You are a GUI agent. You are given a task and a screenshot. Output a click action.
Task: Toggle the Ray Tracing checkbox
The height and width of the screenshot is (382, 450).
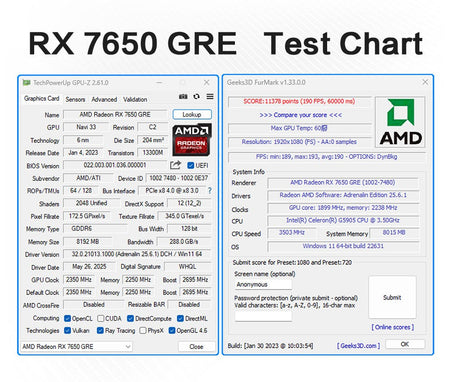click(100, 330)
